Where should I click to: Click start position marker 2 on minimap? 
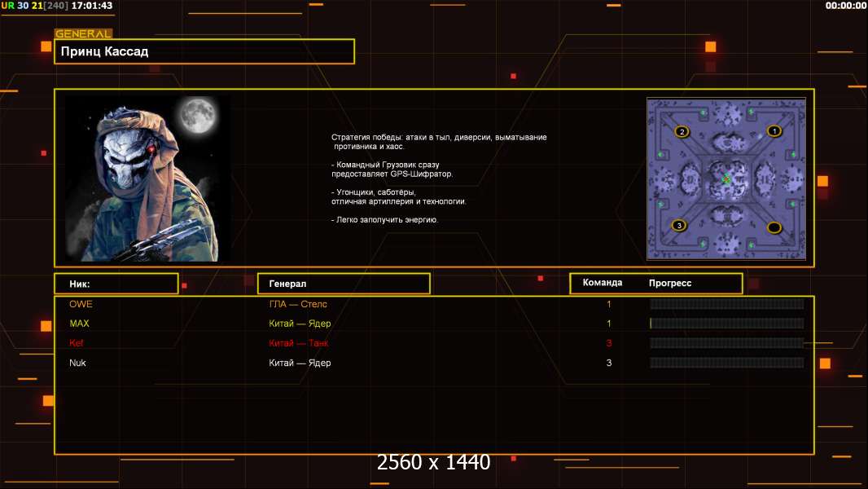pyautogui.click(x=682, y=131)
